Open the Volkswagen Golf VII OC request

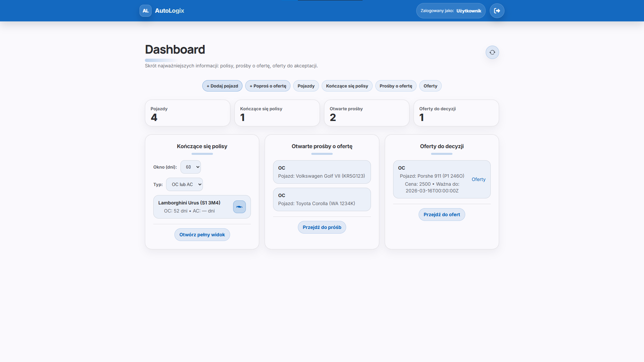tap(322, 172)
